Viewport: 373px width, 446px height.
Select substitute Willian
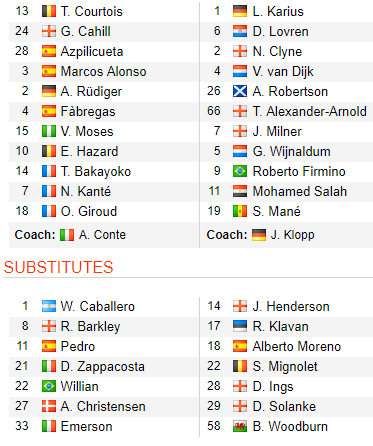80,386
